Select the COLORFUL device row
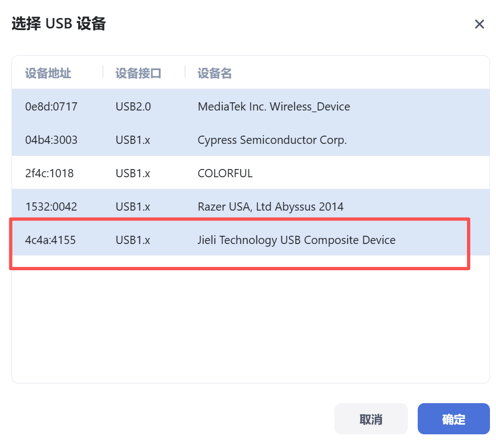This screenshot has width=496, height=448. 225,173
